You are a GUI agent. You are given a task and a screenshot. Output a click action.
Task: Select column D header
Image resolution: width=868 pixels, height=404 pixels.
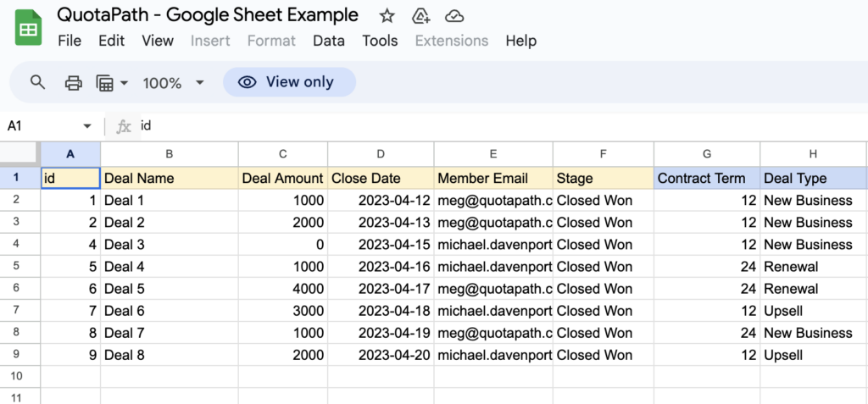[381, 154]
